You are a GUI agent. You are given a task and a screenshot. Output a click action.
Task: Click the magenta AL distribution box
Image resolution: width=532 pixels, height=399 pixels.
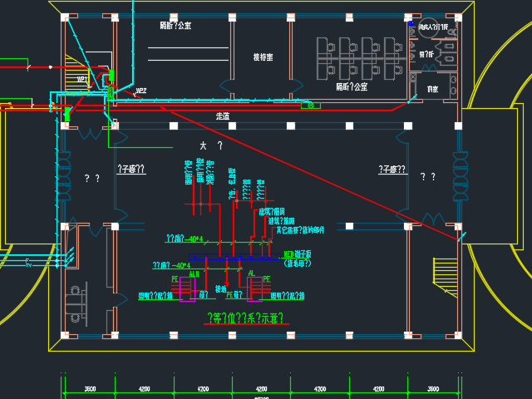click(253, 292)
